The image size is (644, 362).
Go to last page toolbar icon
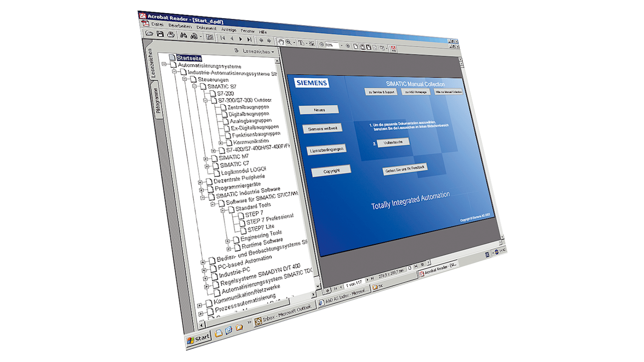[x=249, y=39]
